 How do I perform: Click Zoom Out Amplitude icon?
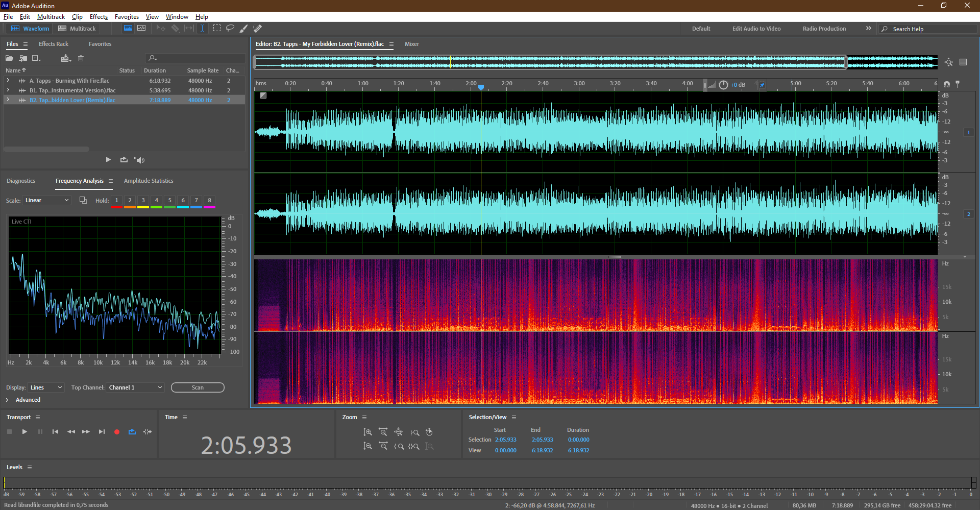tap(367, 446)
